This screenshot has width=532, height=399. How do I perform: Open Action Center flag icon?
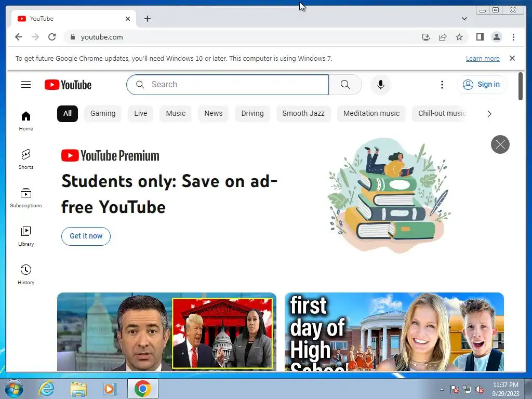[x=454, y=389]
